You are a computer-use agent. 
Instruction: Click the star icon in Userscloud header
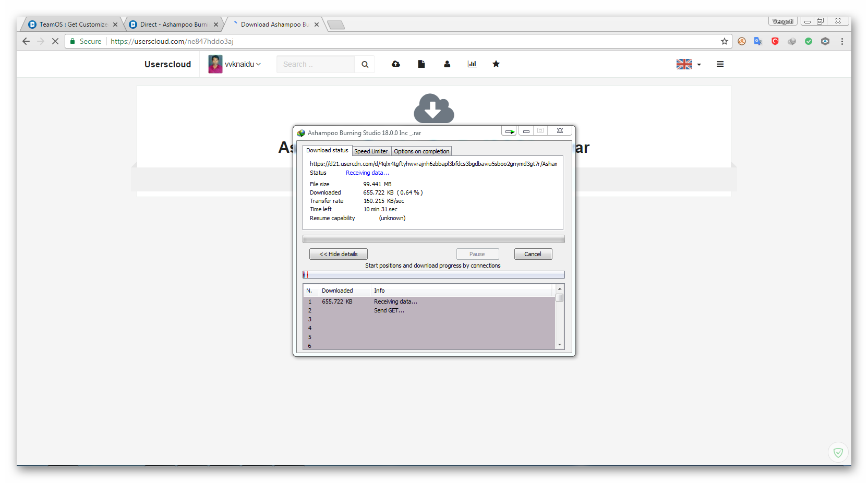point(496,64)
